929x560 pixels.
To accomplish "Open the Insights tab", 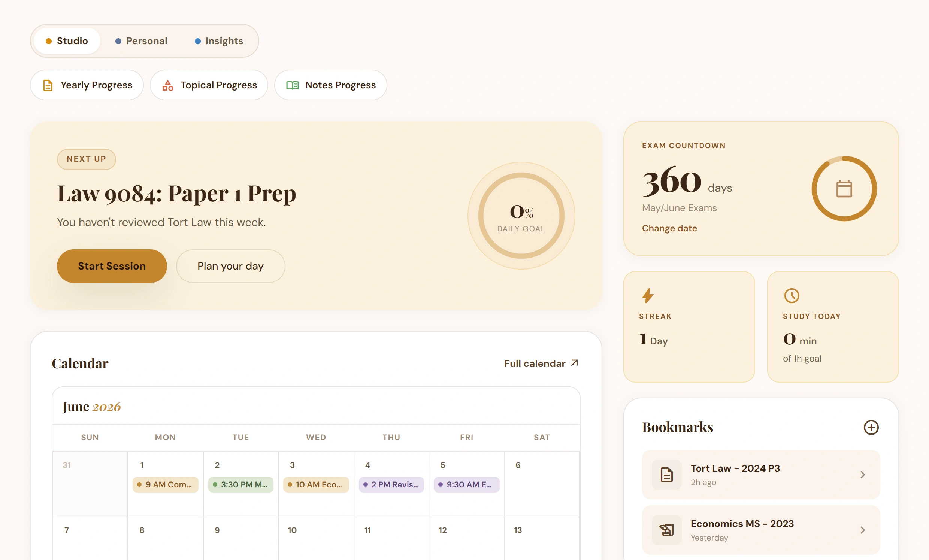I will [219, 41].
